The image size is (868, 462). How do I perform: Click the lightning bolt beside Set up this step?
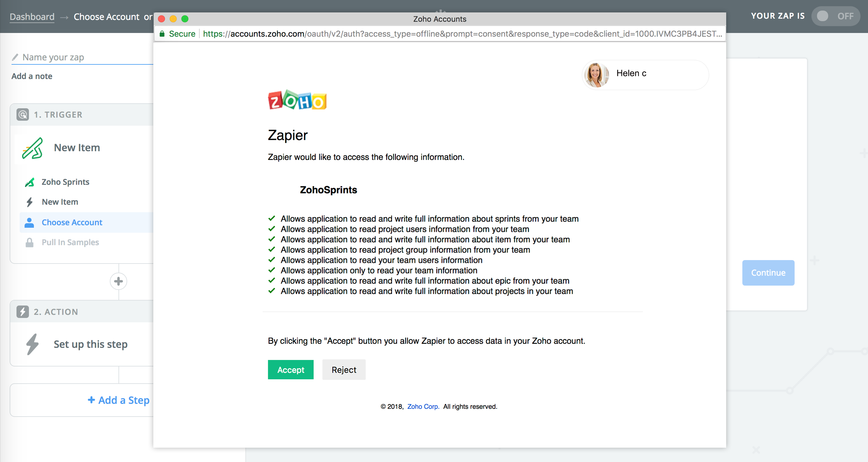click(32, 344)
